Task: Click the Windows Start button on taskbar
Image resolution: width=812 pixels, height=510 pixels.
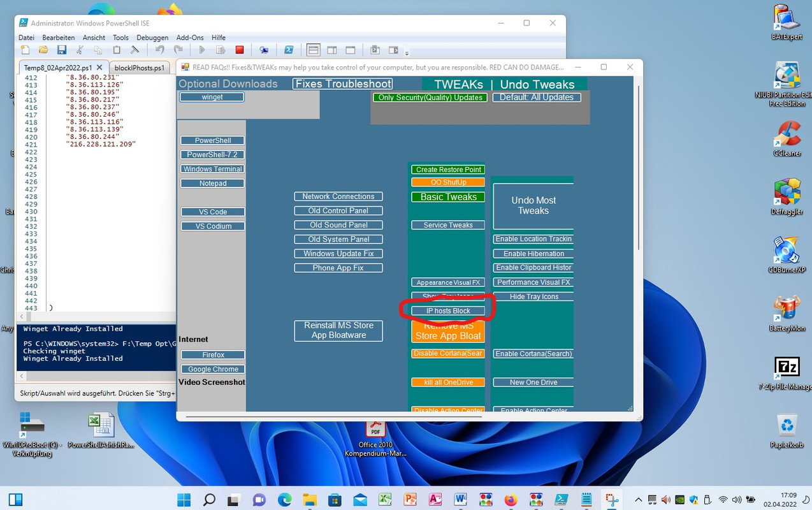Action: (184, 499)
